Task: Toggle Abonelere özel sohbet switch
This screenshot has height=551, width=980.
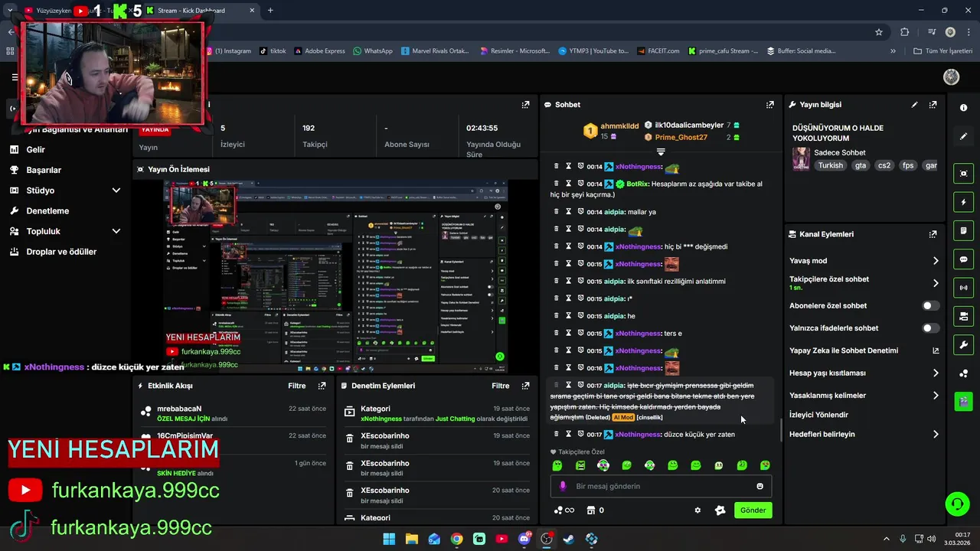Action: click(x=930, y=306)
